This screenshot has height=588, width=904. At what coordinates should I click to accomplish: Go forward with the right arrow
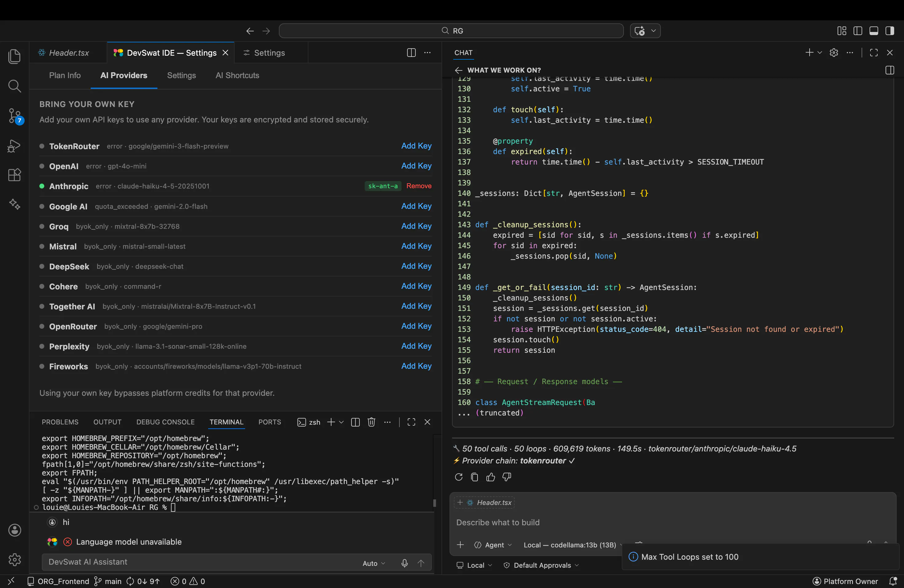point(266,31)
